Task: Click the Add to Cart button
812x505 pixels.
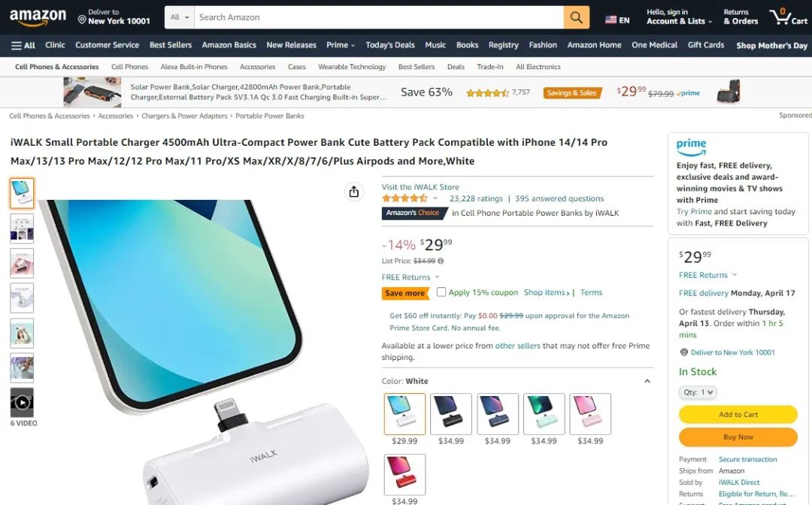Action: (738, 415)
